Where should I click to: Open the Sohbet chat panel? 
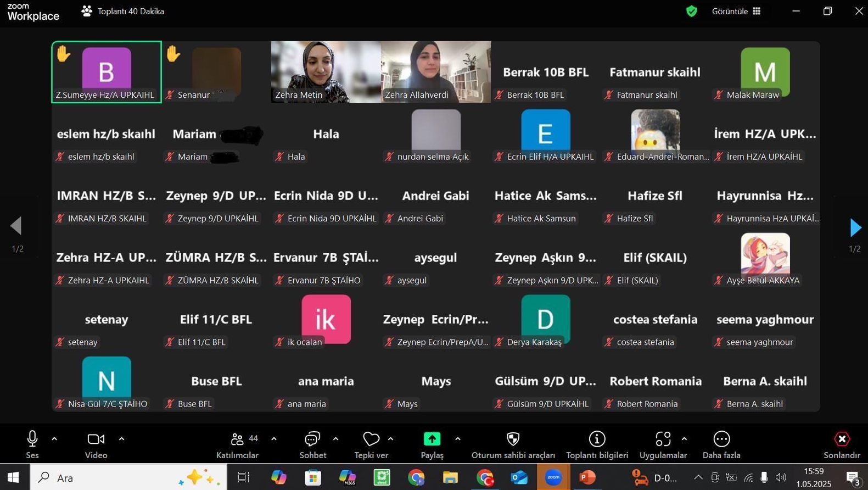[x=312, y=445]
